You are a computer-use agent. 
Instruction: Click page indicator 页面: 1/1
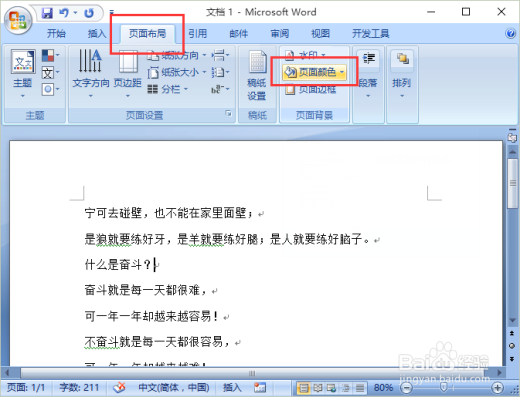click(x=26, y=388)
